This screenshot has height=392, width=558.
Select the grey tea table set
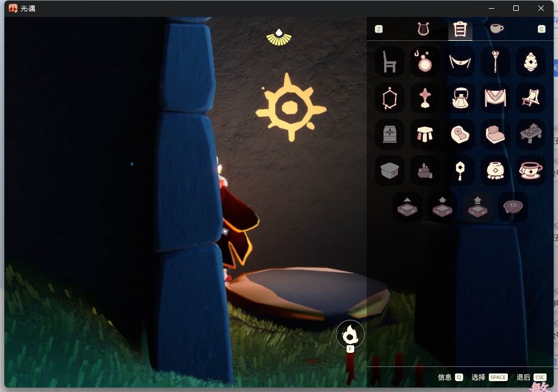pos(531,134)
